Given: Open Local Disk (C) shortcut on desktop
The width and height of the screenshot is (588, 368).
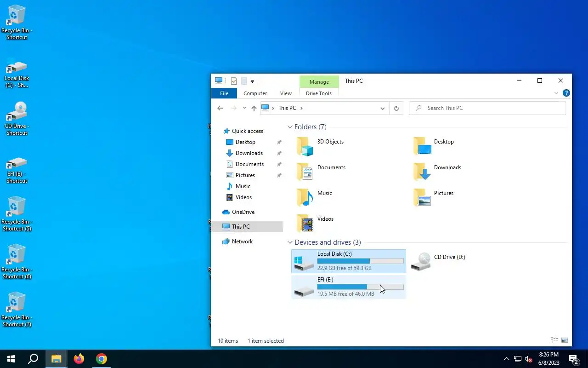Looking at the screenshot, I should coord(17,74).
